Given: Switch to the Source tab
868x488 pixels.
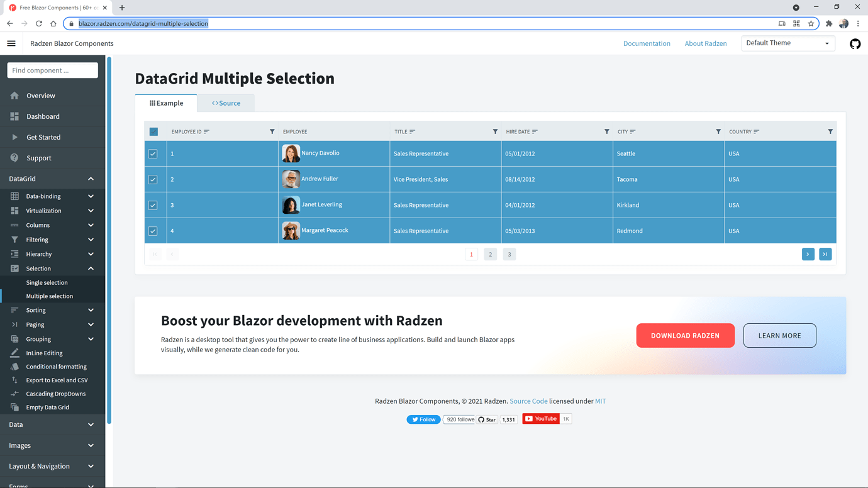Looking at the screenshot, I should click(226, 103).
